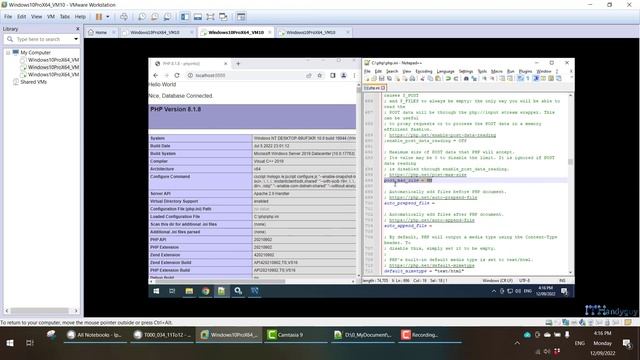Image resolution: width=640 pixels, height=360 pixels.
Task: Take a snapshot of this virtual machine
Action: tap(142, 17)
